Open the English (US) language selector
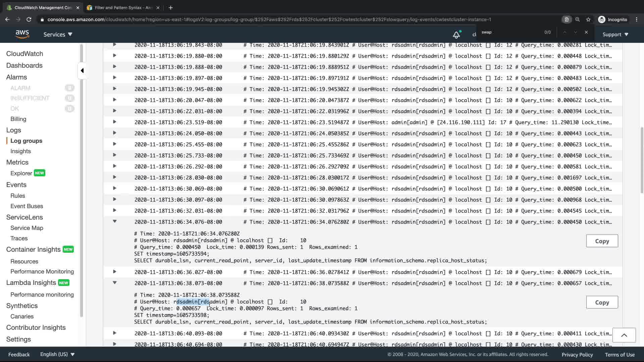The height and width of the screenshot is (362, 644). [57, 354]
